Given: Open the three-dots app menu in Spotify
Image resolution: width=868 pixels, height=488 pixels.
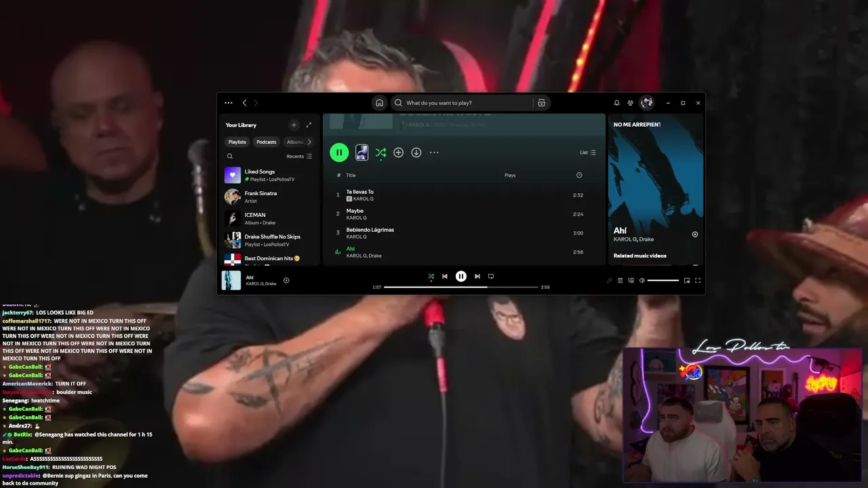Looking at the screenshot, I should point(229,103).
